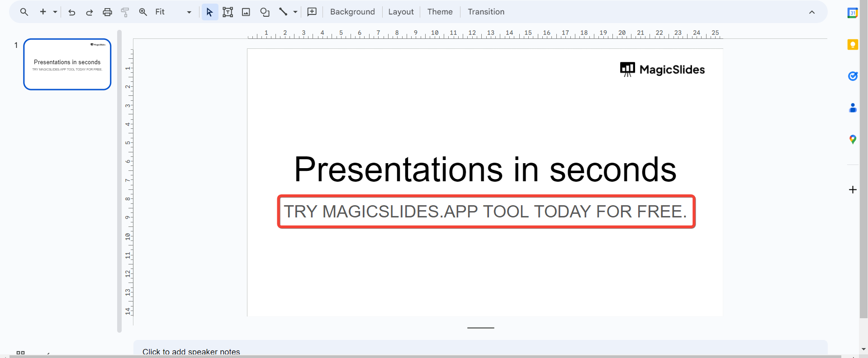Click the Redo arrow icon
The height and width of the screenshot is (358, 868).
[x=90, y=12]
